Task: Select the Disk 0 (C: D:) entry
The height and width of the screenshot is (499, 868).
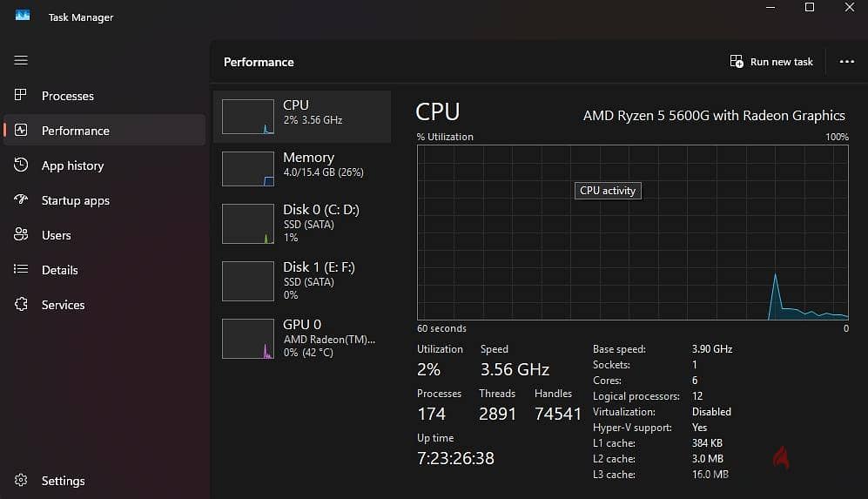Action: pos(302,224)
